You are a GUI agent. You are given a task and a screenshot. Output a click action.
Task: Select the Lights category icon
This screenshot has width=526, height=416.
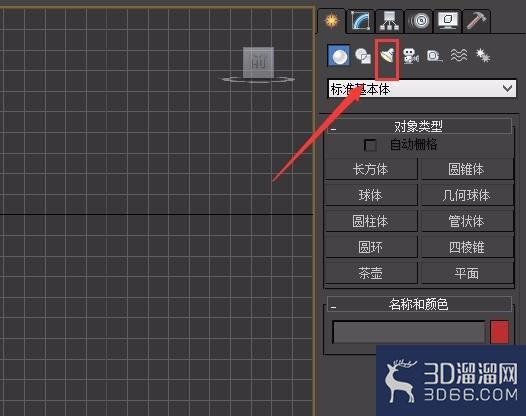coord(387,56)
